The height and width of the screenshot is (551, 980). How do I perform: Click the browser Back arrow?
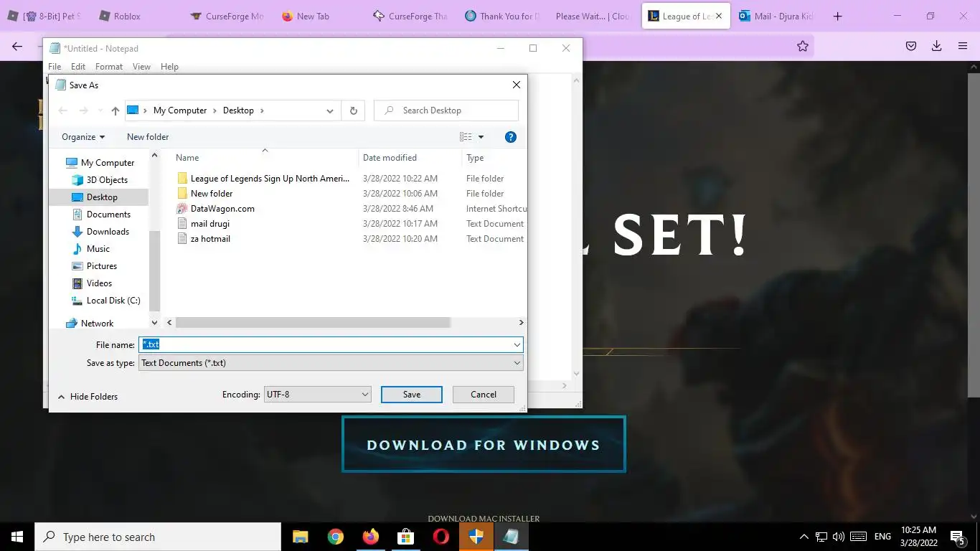coord(17,46)
